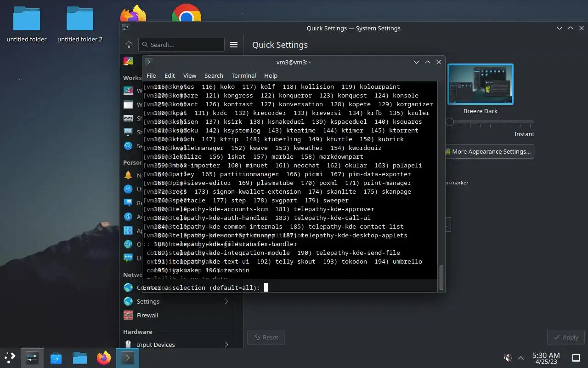This screenshot has width=588, height=368.
Task: Open Applications via the grid icon
Action: pos(128,230)
